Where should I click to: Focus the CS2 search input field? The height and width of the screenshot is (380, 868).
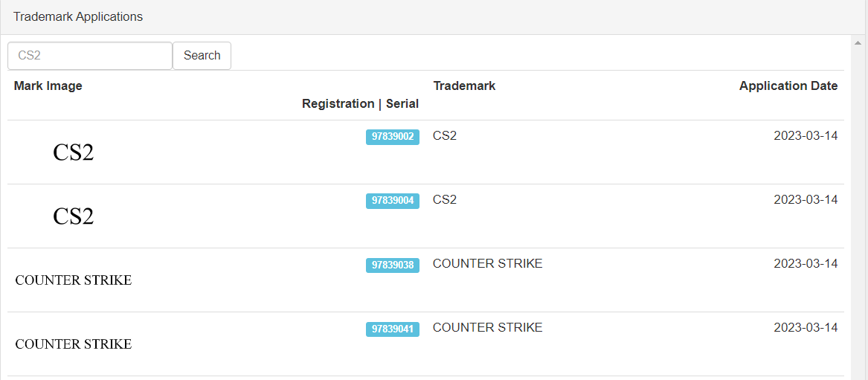(x=90, y=56)
